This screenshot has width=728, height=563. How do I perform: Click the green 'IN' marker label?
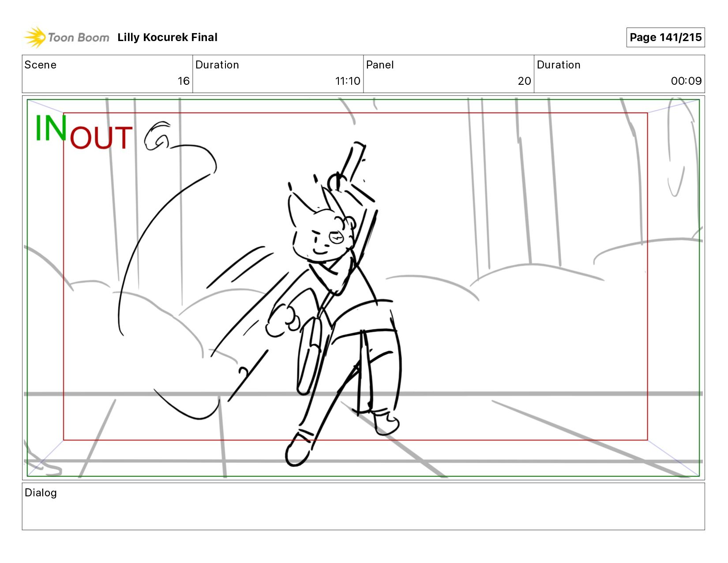[51, 128]
